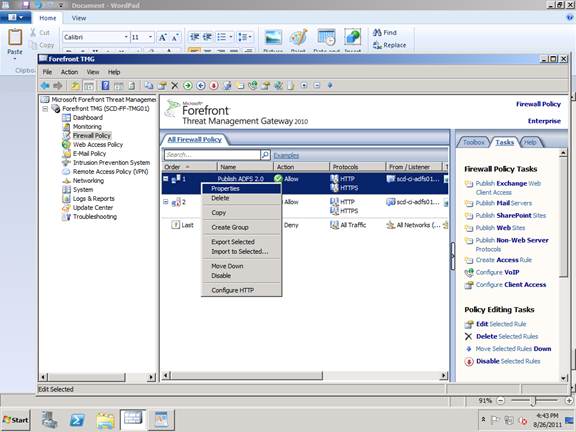The image size is (576, 432).
Task: Click the yellow folder Up one level icon
Action: 75,86
